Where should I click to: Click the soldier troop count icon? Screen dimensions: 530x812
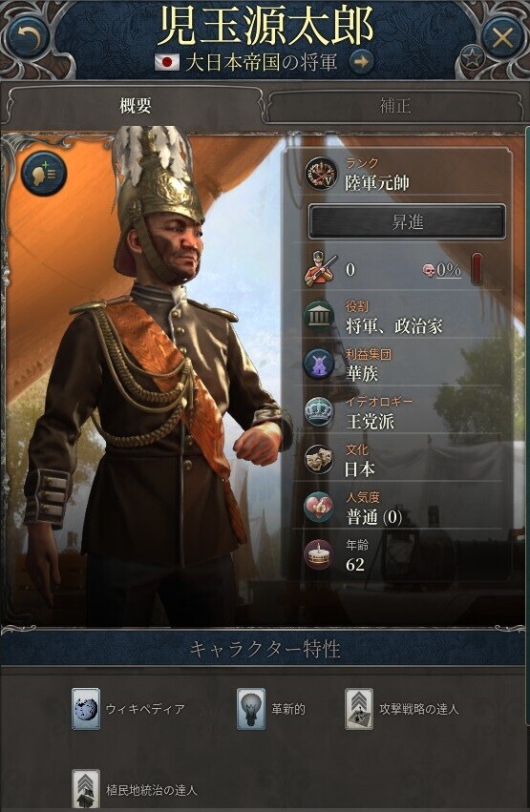[x=321, y=269]
